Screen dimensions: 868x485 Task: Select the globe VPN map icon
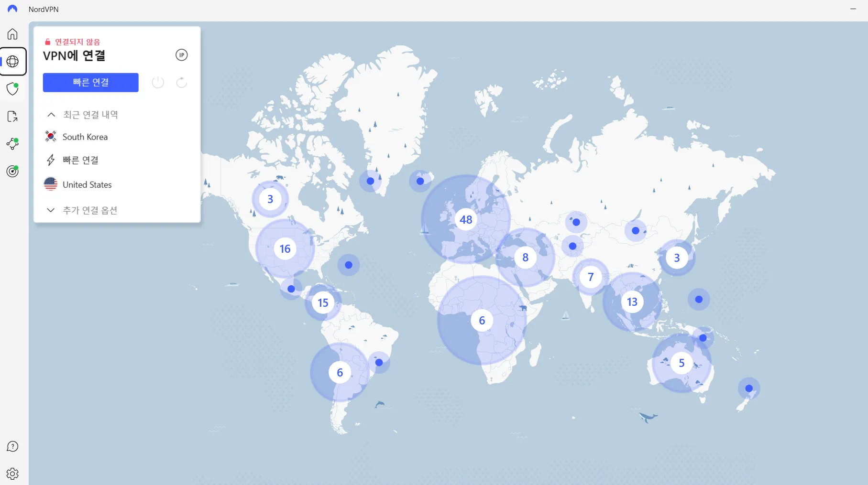pyautogui.click(x=12, y=62)
